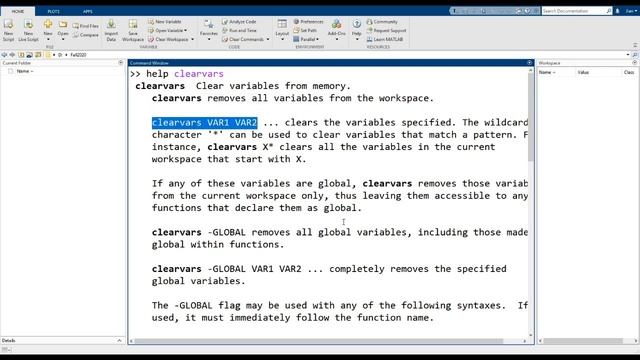The width and height of the screenshot is (640, 360).
Task: Click Clear Commands button
Action: coord(243,40)
